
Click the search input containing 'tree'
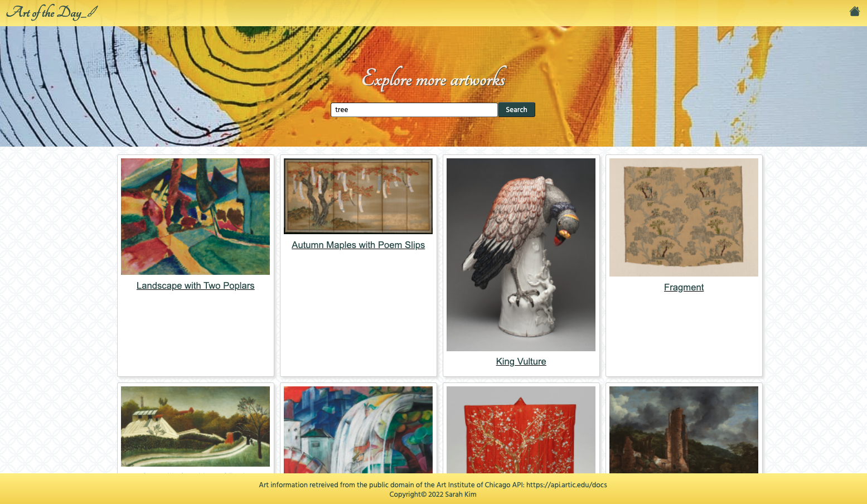point(414,110)
